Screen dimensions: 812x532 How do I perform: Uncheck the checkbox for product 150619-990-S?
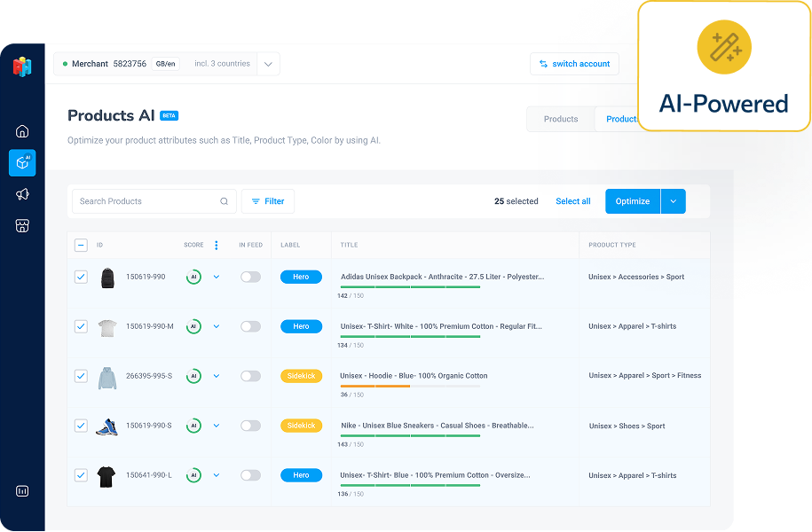[81, 426]
